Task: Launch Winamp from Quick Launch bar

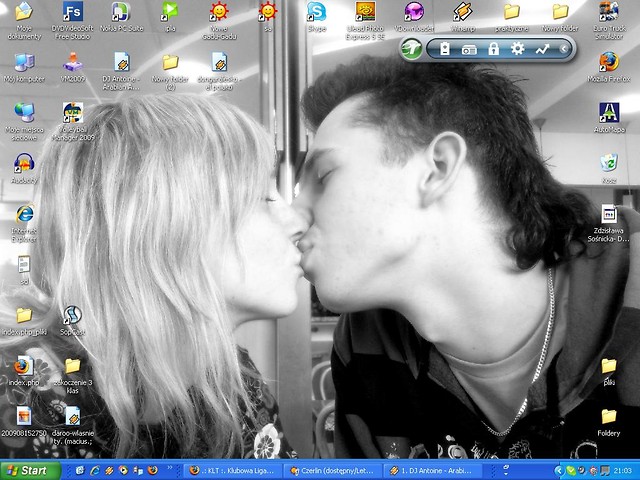Action: (x=109, y=471)
